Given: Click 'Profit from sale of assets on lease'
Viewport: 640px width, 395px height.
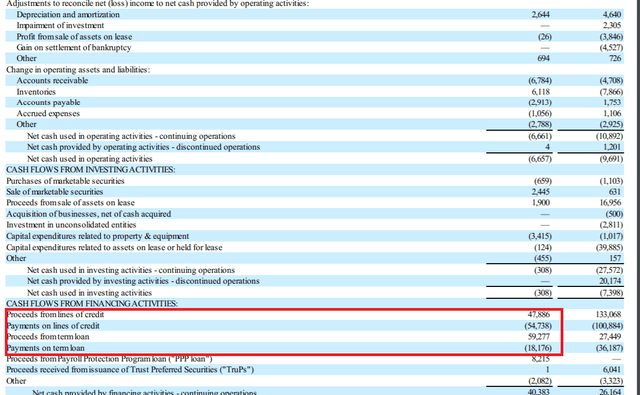Looking at the screenshot, I should click(74, 37).
